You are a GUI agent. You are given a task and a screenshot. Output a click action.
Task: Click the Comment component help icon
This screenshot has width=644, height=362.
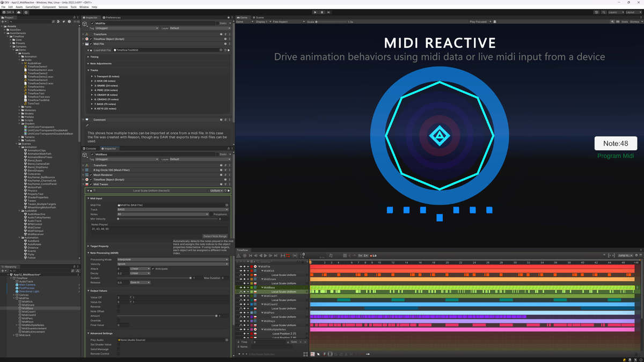pos(220,120)
